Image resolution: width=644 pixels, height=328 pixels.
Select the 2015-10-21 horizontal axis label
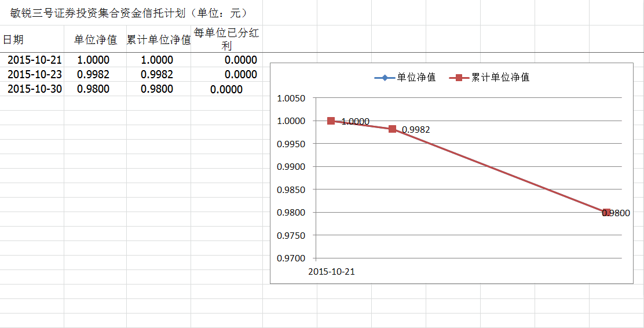tap(331, 271)
